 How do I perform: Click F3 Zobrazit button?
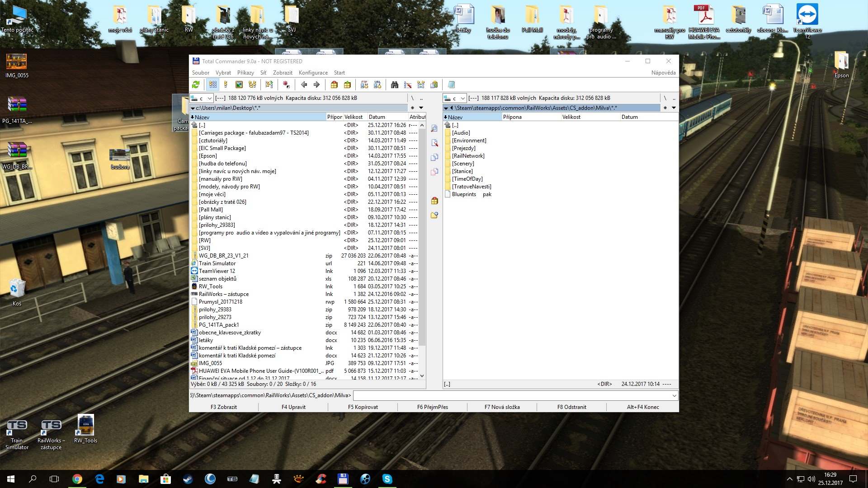click(x=224, y=407)
